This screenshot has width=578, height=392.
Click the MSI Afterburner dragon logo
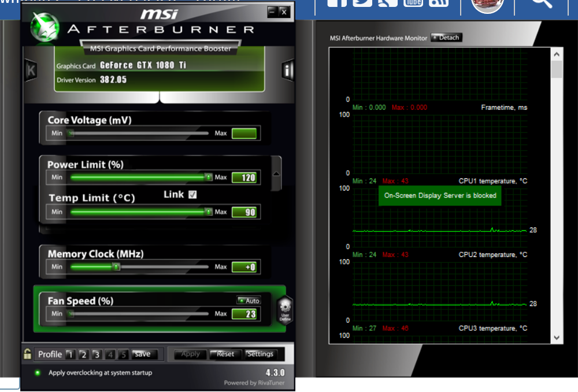tap(45, 27)
